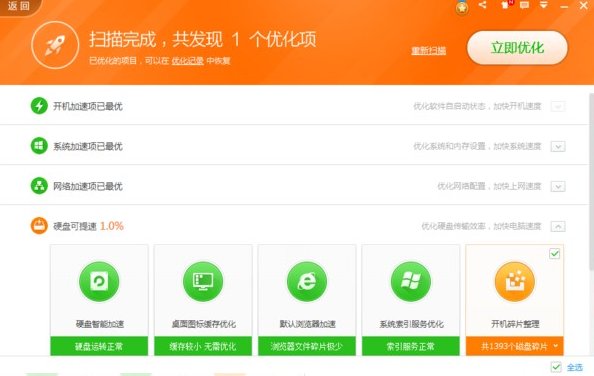Viewport: 594px width, 376px height.
Task: Click description 优化网络配置，加快上网速度
Action: tap(489, 186)
